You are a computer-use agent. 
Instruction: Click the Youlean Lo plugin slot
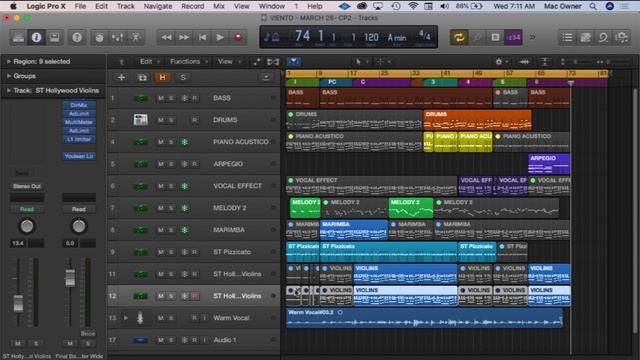click(x=79, y=156)
